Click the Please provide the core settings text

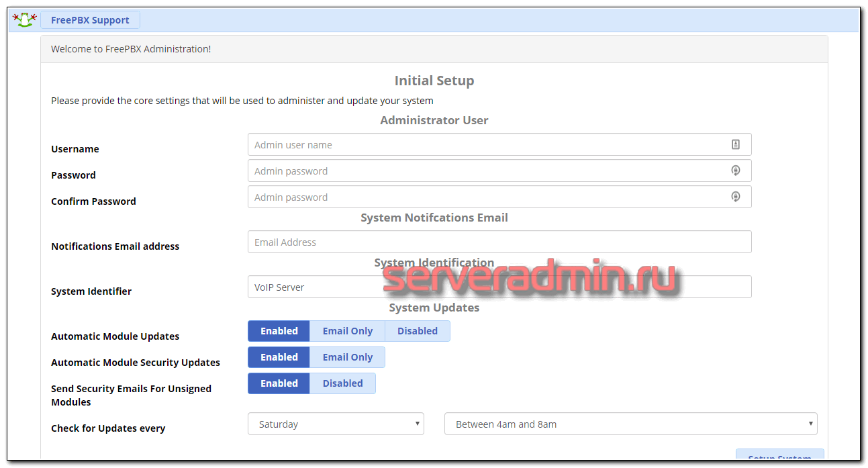[242, 101]
